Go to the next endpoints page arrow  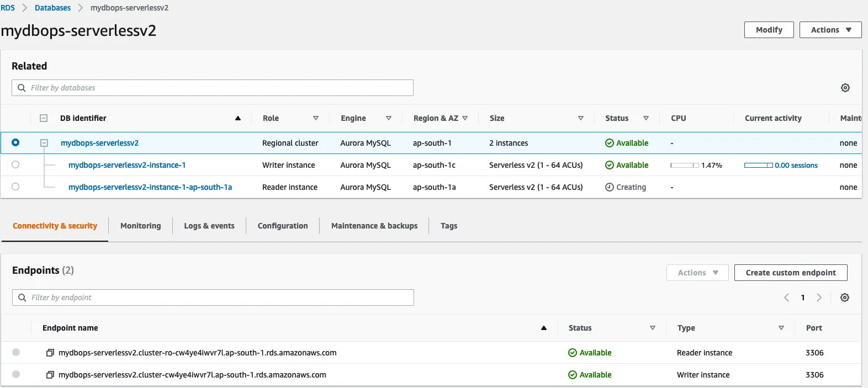819,297
